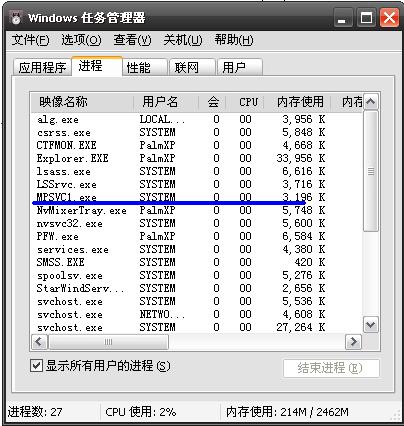Viewport: 404px width, 426px height.
Task: Open the 查看(V) menu
Action: pos(132,40)
